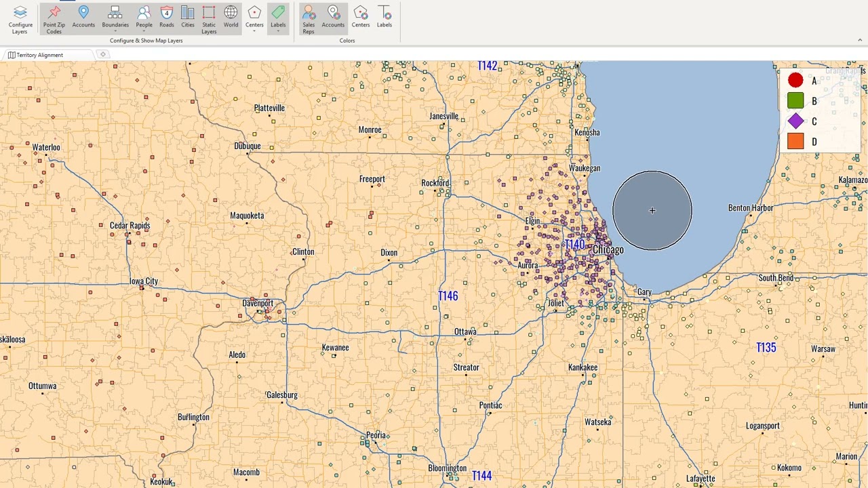This screenshot has width=868, height=488.
Task: Click the Logansport city label
Action: tap(763, 426)
